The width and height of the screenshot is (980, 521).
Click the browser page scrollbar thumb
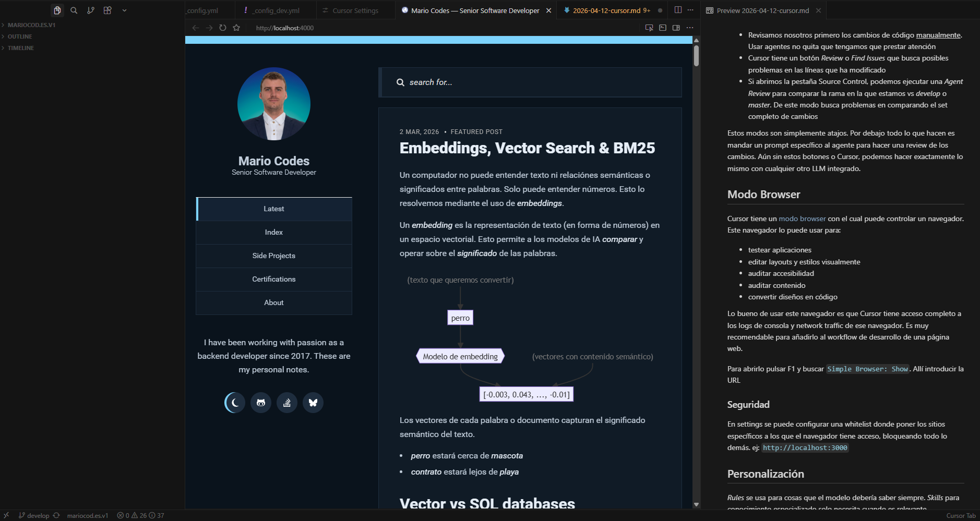(x=696, y=56)
